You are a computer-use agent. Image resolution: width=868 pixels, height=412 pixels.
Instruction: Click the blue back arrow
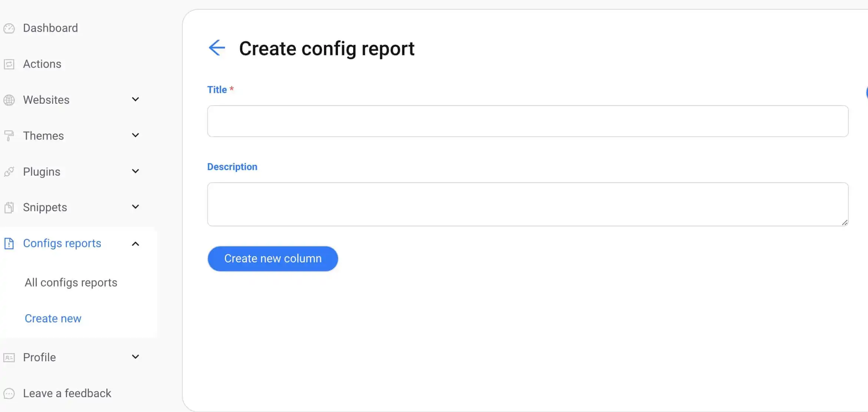(217, 47)
